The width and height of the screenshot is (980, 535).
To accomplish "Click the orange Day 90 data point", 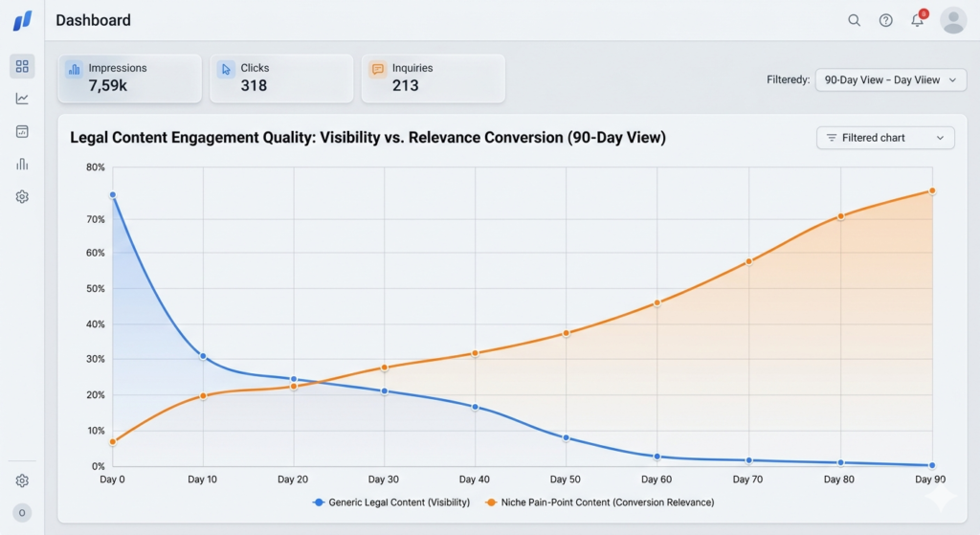I will tap(932, 190).
